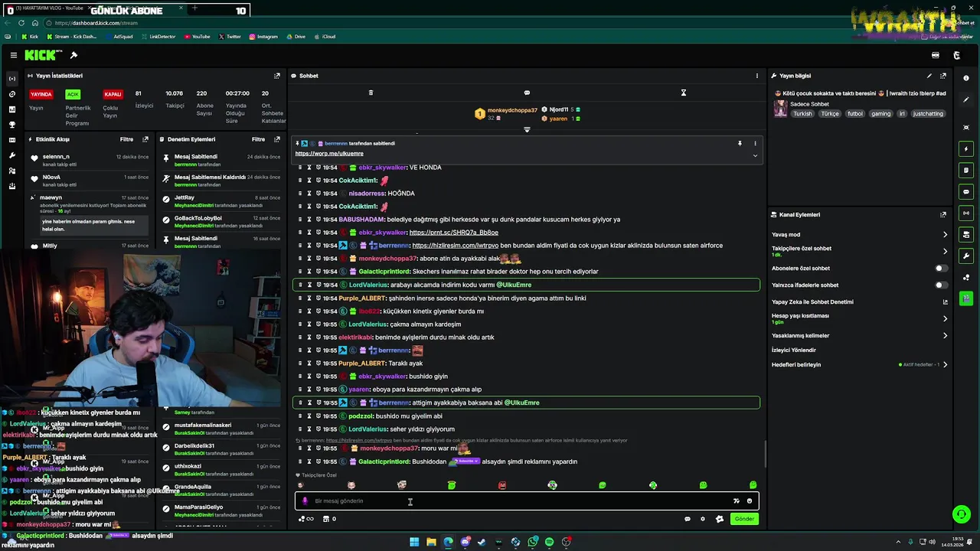This screenshot has width=980, height=551.
Task: Pop out the Etkinlik Akışı panel
Action: pos(145,139)
